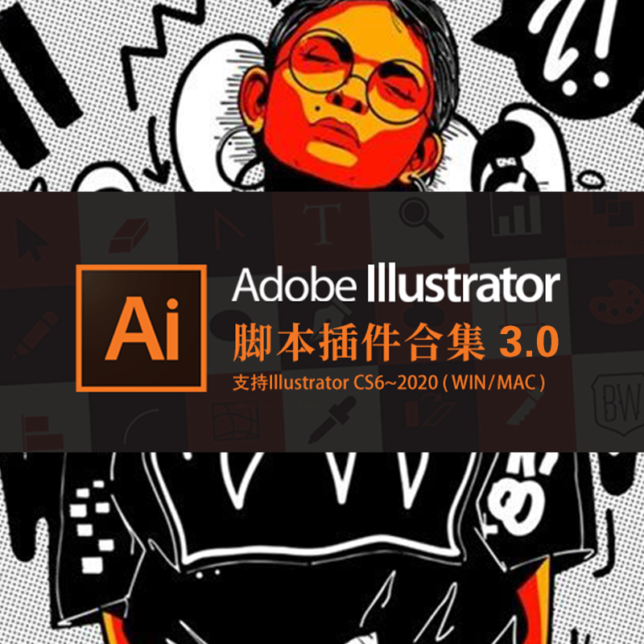Select the faded arrow Selection tool icon
Viewport: 644px width, 644px height.
point(31,240)
